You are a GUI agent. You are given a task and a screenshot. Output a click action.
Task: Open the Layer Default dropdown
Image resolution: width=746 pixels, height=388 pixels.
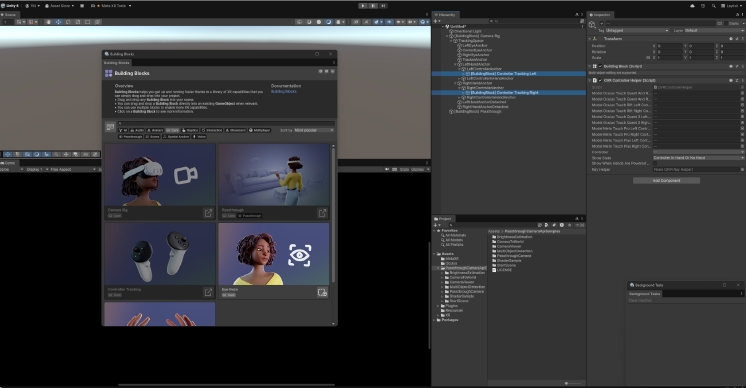[x=714, y=30]
